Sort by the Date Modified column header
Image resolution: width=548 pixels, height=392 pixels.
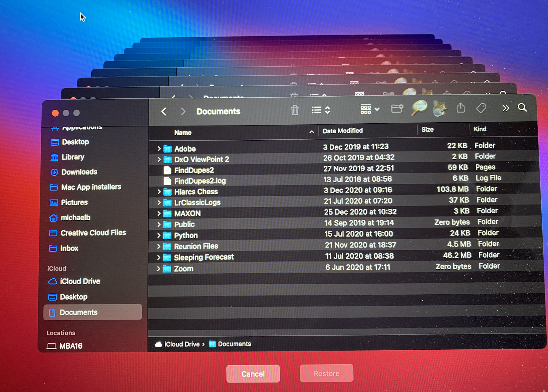tap(343, 131)
